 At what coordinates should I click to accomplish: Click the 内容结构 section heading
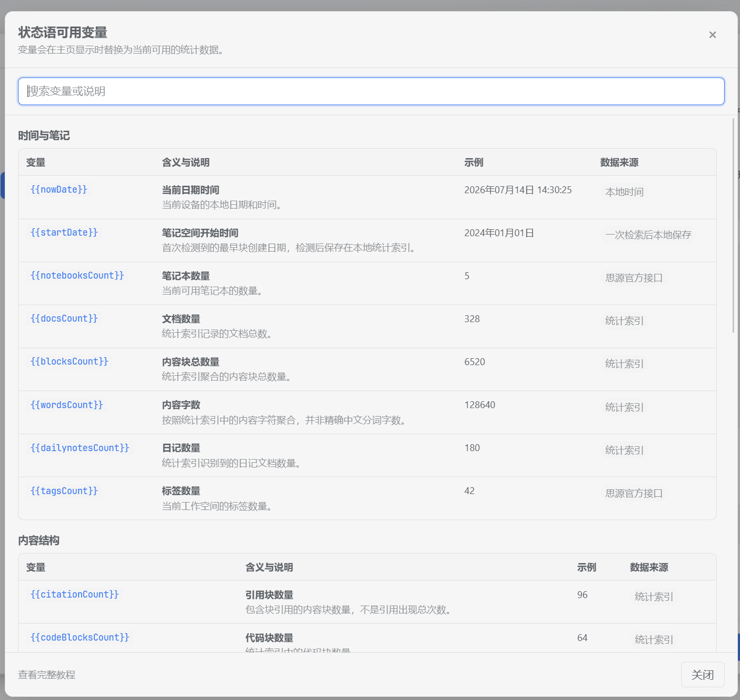[39, 541]
